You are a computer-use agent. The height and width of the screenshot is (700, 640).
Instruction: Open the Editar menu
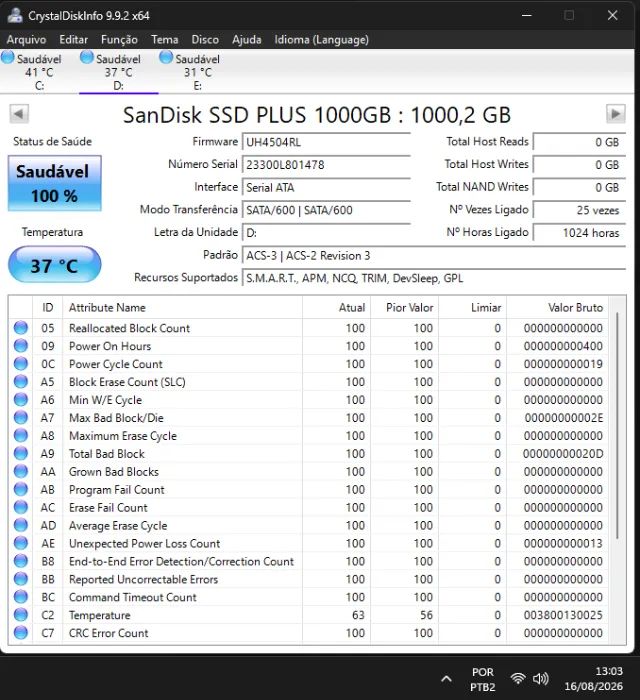click(74, 40)
